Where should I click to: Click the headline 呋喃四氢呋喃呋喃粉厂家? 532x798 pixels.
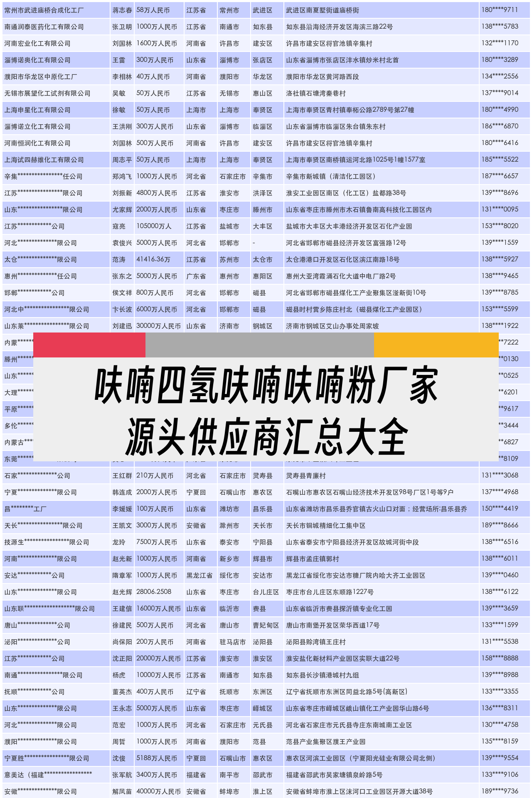point(266,385)
